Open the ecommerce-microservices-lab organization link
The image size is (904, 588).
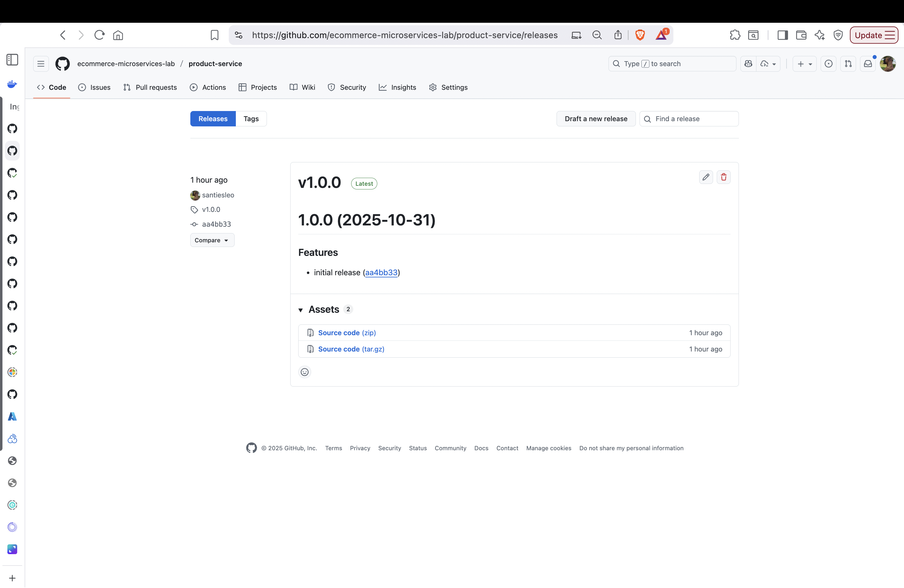coord(126,64)
